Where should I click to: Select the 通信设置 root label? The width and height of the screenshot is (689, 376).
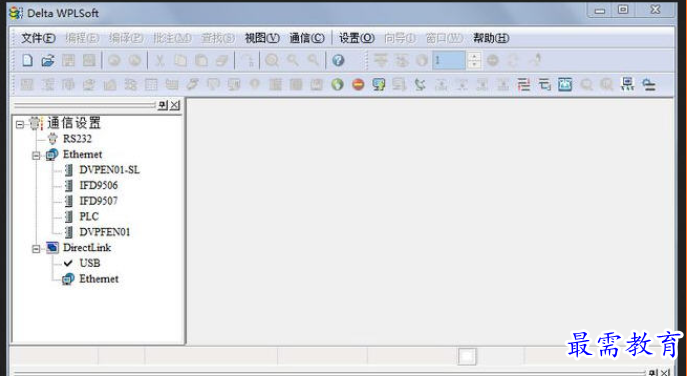click(x=74, y=123)
